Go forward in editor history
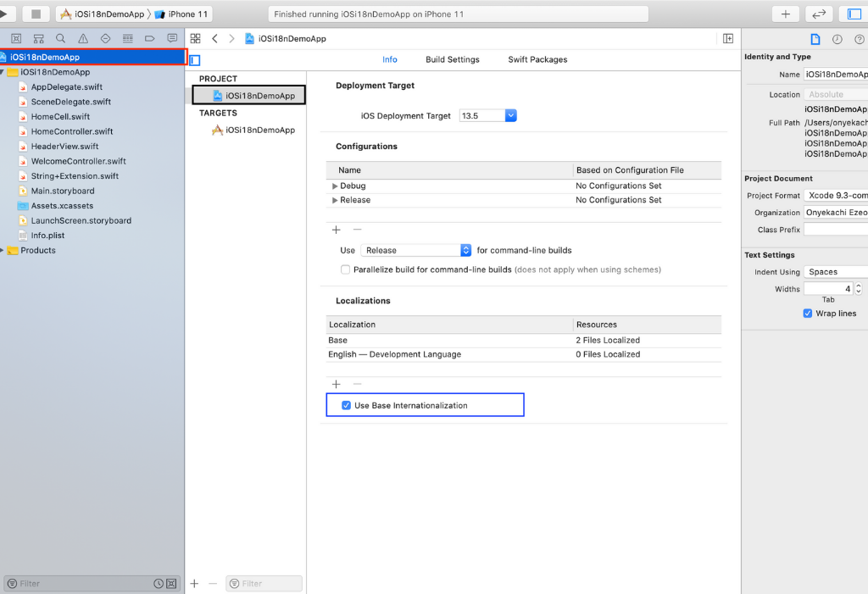This screenshot has width=868, height=594. point(231,38)
